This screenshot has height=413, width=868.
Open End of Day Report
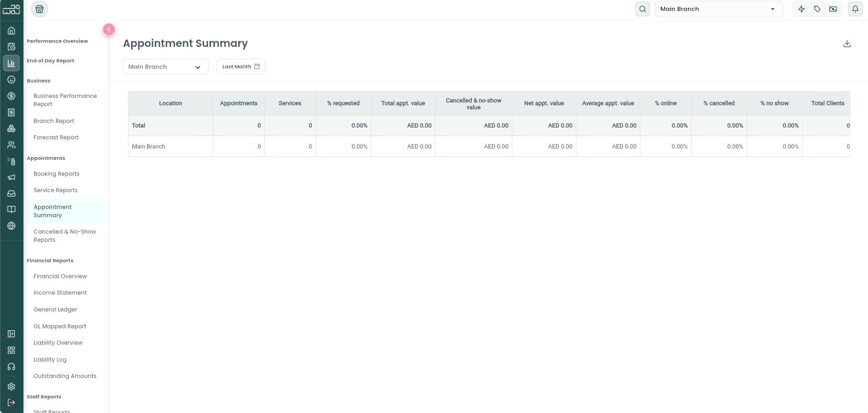[51, 61]
